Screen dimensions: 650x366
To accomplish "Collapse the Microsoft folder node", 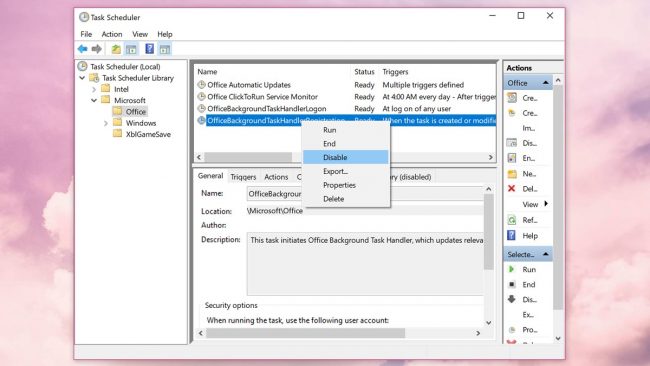I will (94, 100).
